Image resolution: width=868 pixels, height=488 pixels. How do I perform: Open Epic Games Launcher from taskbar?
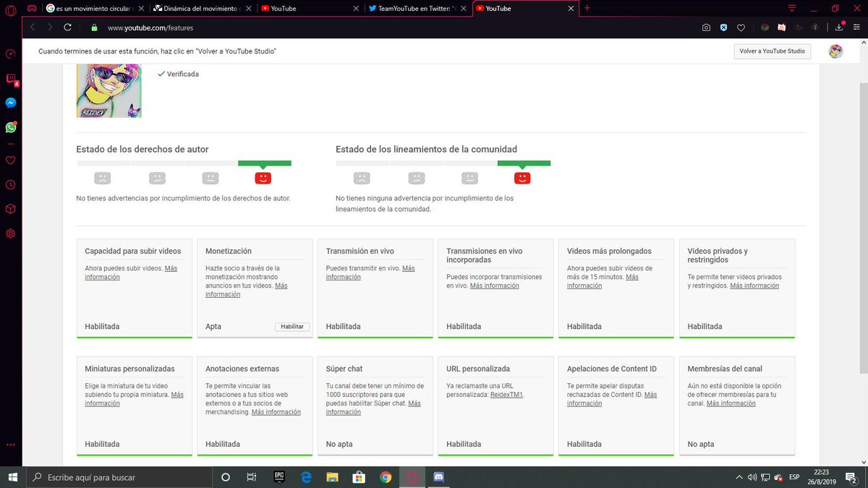tap(278, 477)
